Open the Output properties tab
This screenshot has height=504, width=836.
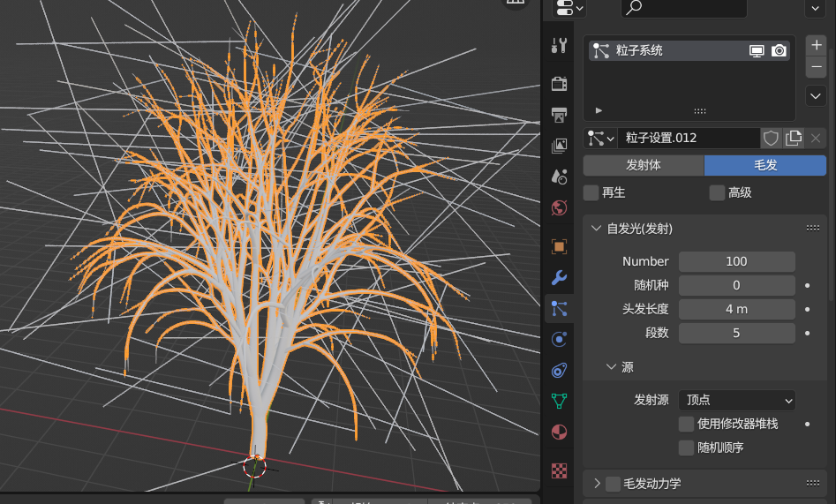pyautogui.click(x=559, y=114)
